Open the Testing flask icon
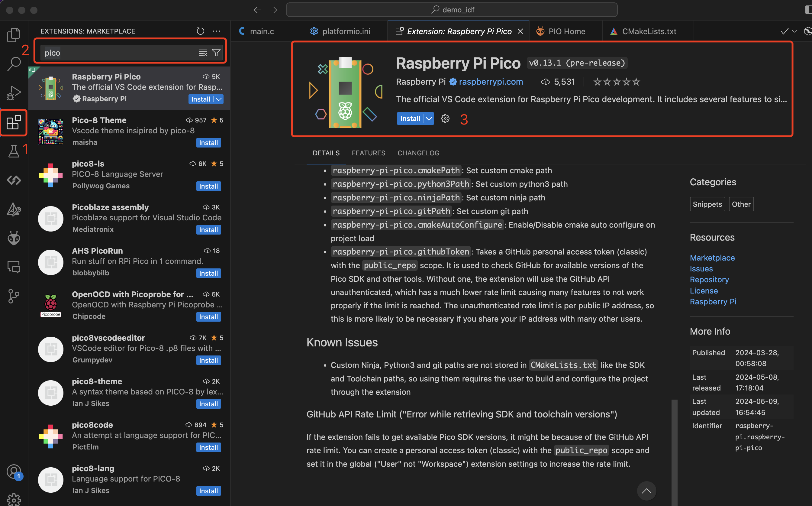 [14, 151]
